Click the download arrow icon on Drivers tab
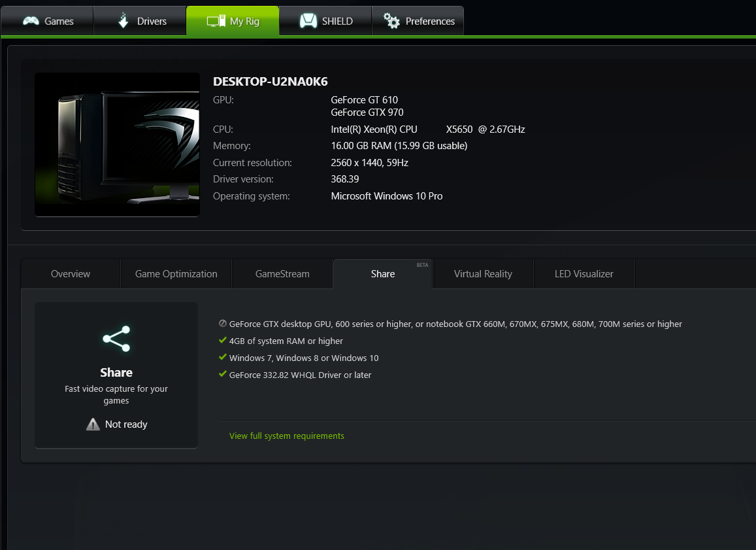The width and height of the screenshot is (756, 550). point(123,20)
